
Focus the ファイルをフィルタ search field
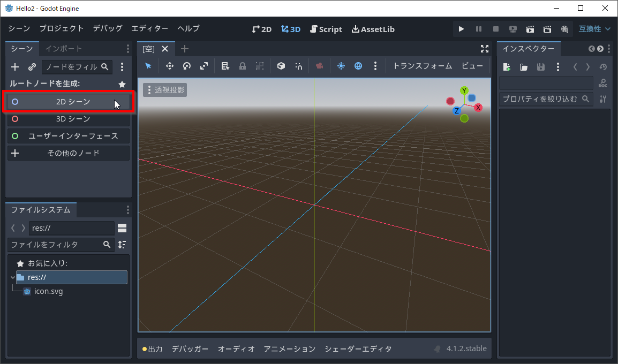pyautogui.click(x=61, y=245)
